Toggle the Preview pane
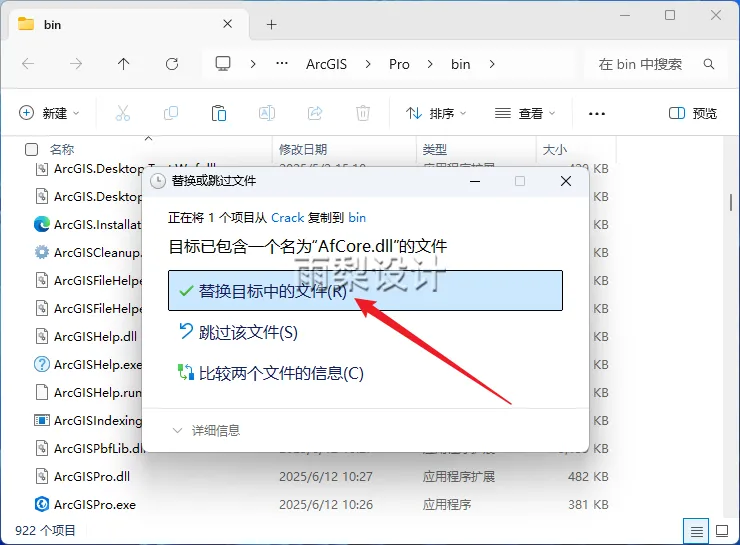The height and width of the screenshot is (545, 740). pos(693,113)
